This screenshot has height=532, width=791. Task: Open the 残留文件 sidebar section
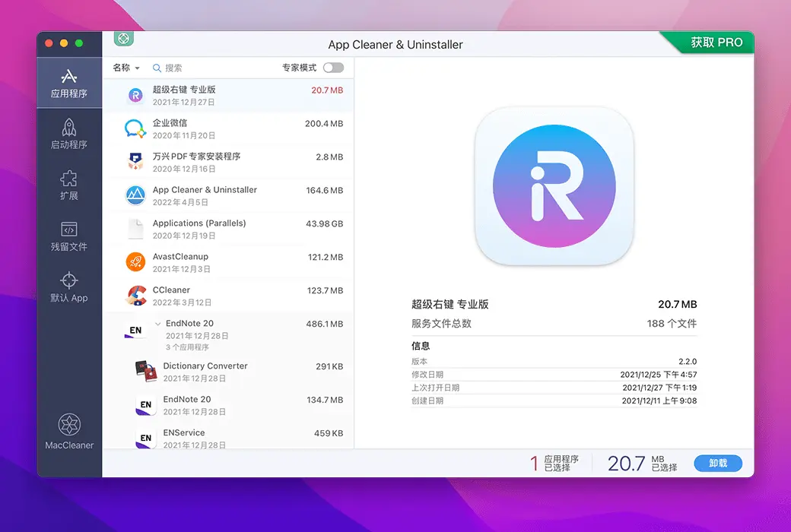pyautogui.click(x=69, y=236)
